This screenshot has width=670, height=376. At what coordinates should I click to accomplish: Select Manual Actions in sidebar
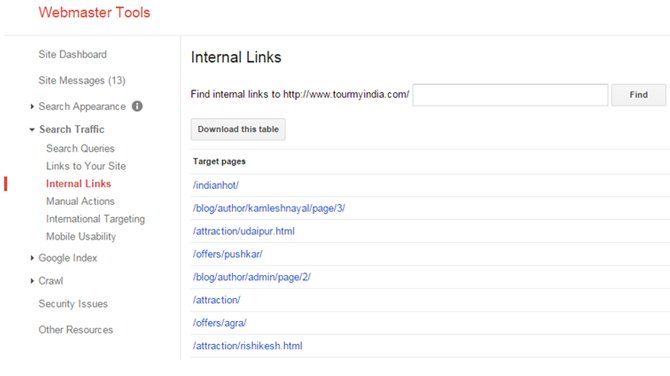point(80,201)
